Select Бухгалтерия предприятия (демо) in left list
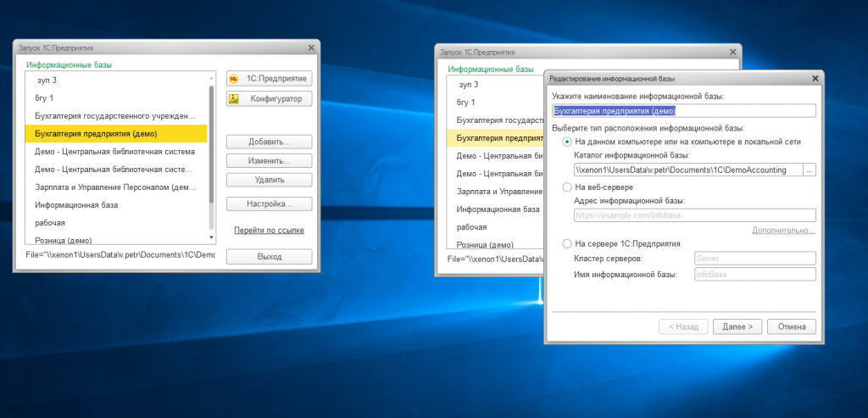The width and height of the screenshot is (868, 418). 116,133
